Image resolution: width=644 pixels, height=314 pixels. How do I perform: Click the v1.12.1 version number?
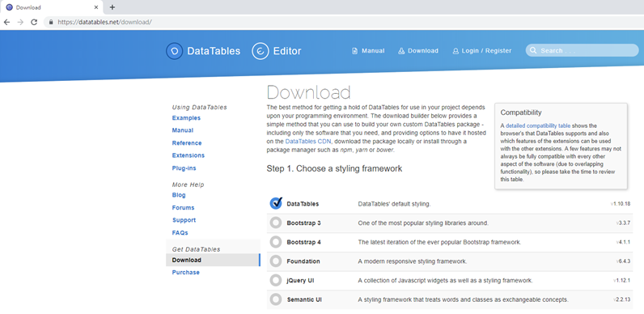622,281
